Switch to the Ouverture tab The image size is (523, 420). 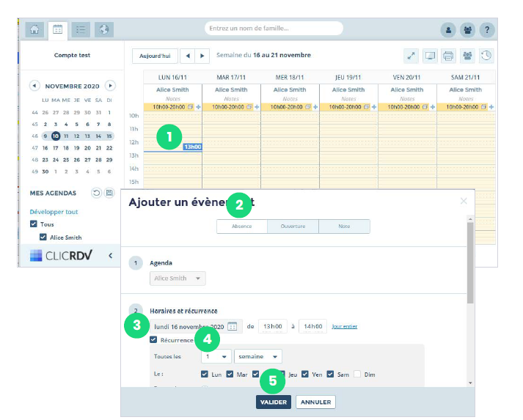tap(293, 226)
